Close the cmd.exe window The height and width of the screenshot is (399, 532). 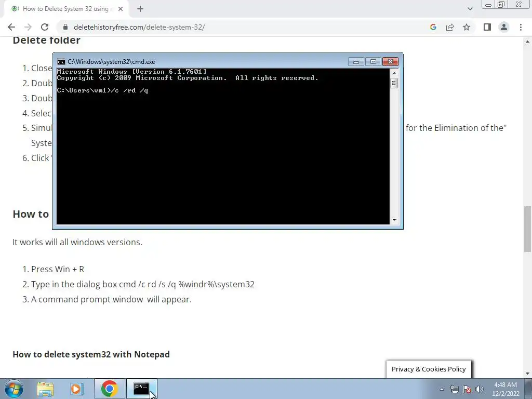(x=390, y=61)
